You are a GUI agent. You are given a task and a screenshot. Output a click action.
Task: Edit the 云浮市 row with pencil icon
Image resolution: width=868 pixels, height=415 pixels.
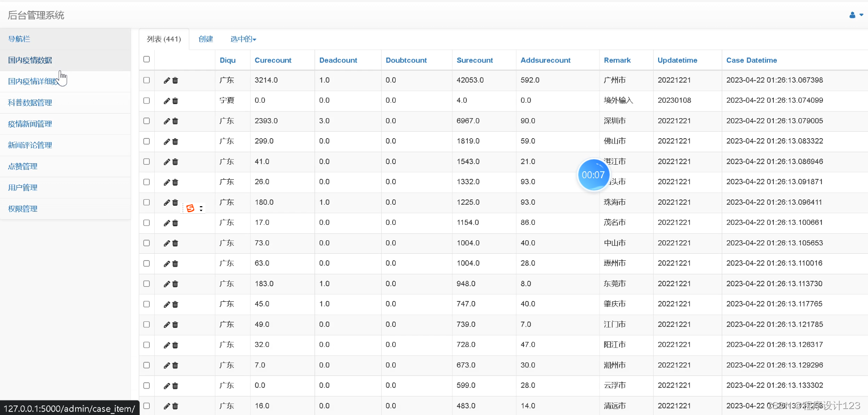coord(167,386)
